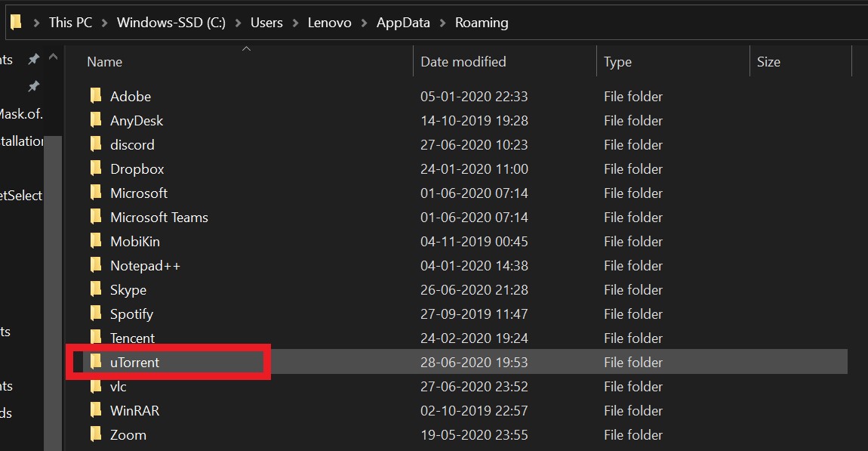The image size is (868, 451).
Task: Collapse quick access with the sidebar up chevron
Action: 53,57
